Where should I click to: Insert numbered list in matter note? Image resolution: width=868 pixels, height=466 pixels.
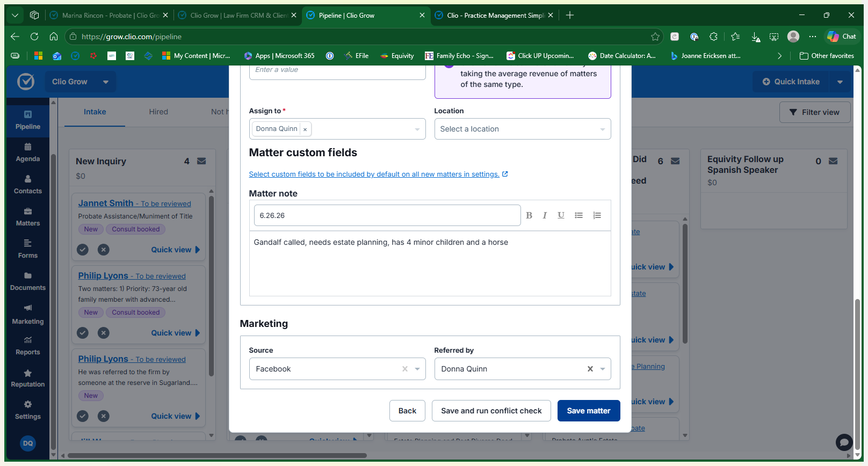point(597,215)
